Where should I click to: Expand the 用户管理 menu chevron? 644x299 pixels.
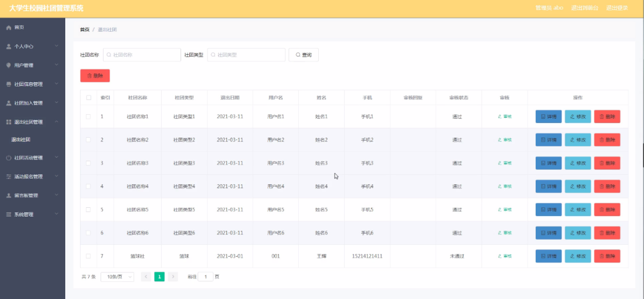[x=56, y=65]
